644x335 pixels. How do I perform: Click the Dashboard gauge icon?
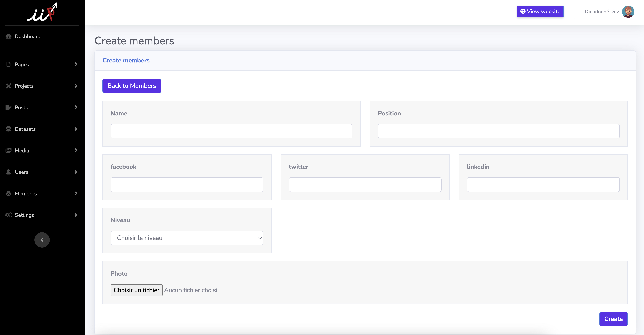click(8, 36)
